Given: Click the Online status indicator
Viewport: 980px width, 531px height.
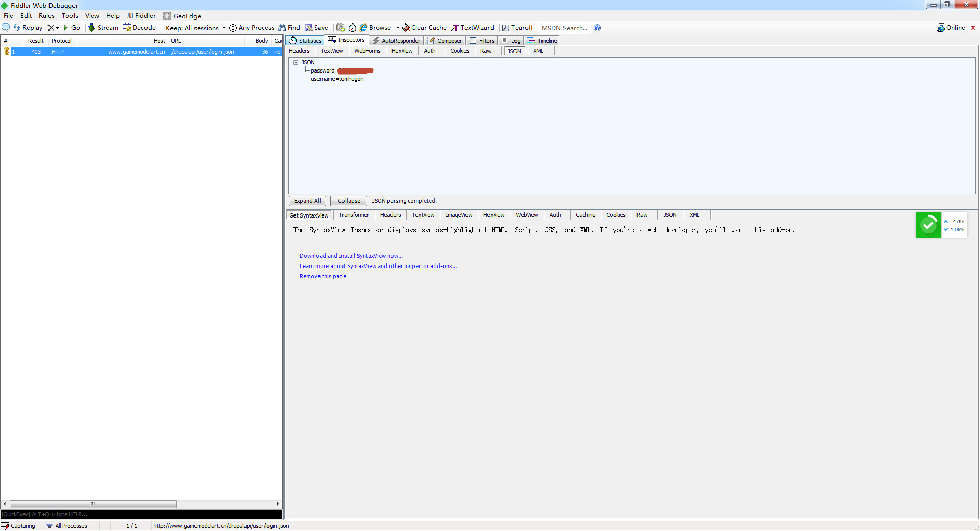Looking at the screenshot, I should coord(951,28).
